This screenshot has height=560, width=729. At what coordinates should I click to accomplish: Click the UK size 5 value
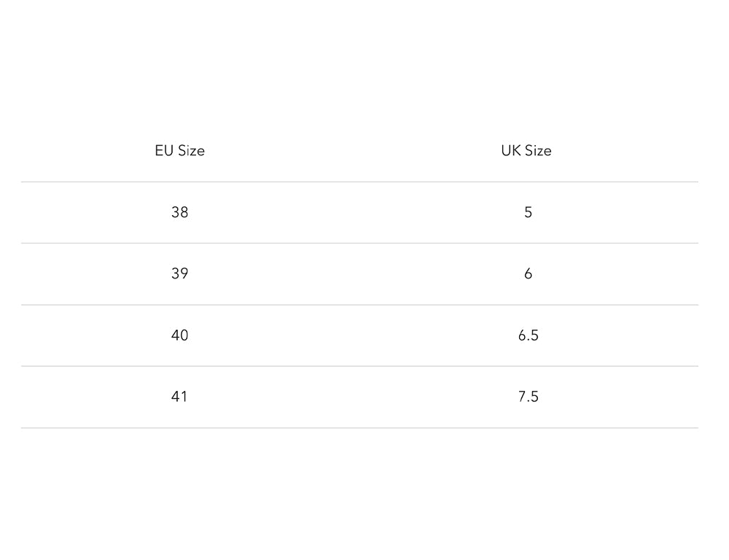coord(528,212)
